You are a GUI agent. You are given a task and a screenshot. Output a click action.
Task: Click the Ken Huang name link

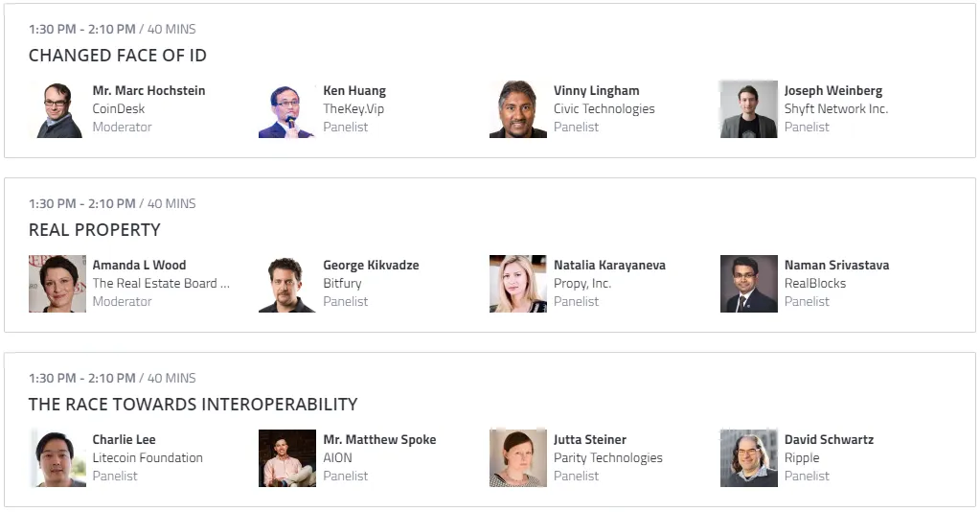pos(354,91)
